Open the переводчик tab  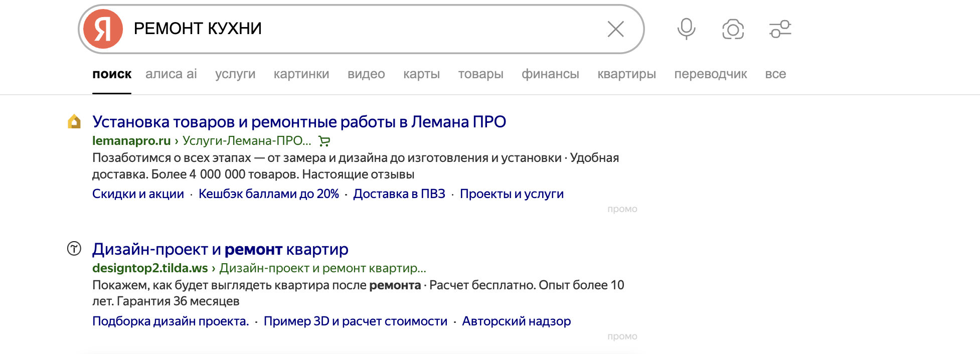710,74
